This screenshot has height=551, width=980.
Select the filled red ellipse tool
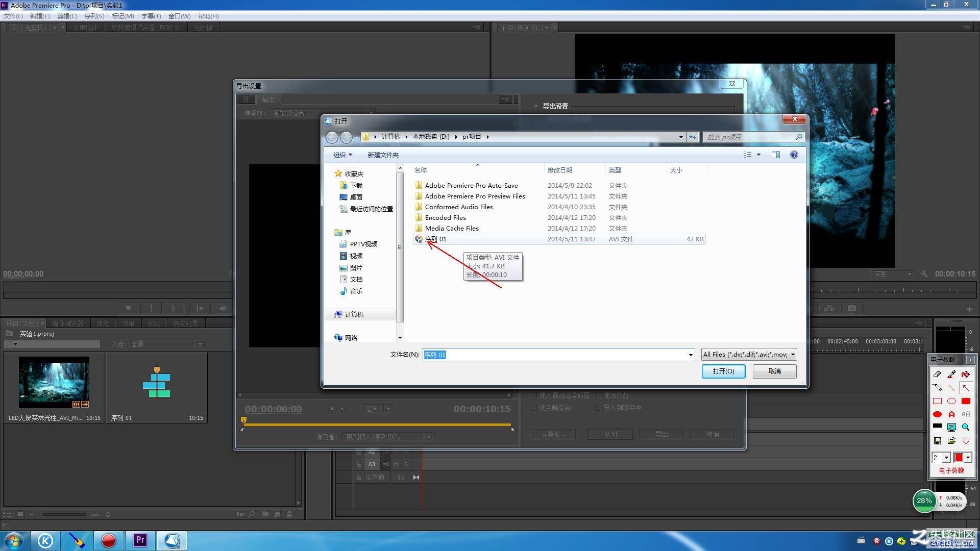tap(937, 414)
